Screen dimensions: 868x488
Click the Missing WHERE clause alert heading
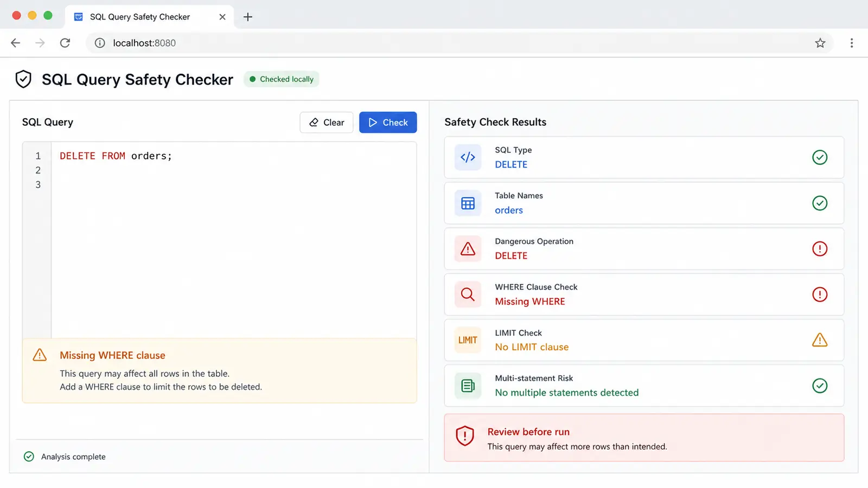click(x=112, y=355)
